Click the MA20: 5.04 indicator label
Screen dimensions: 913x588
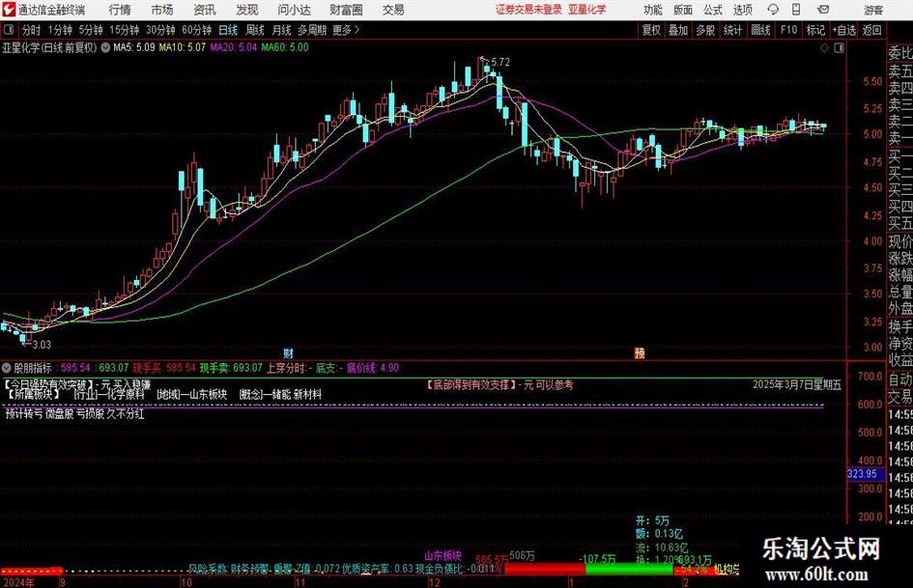click(x=234, y=47)
